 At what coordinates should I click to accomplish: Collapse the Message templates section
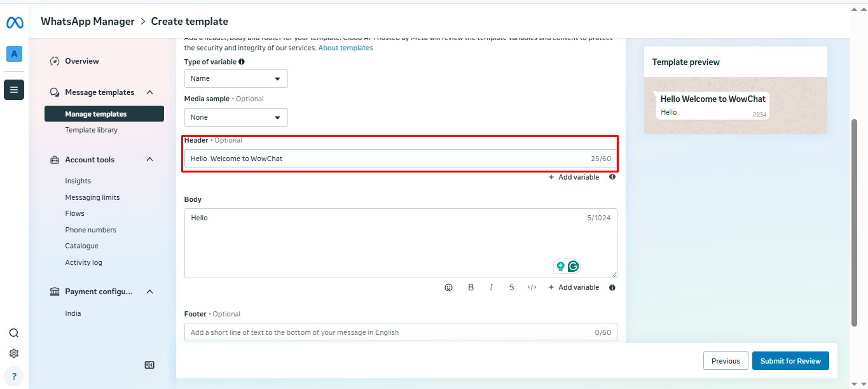tap(150, 92)
